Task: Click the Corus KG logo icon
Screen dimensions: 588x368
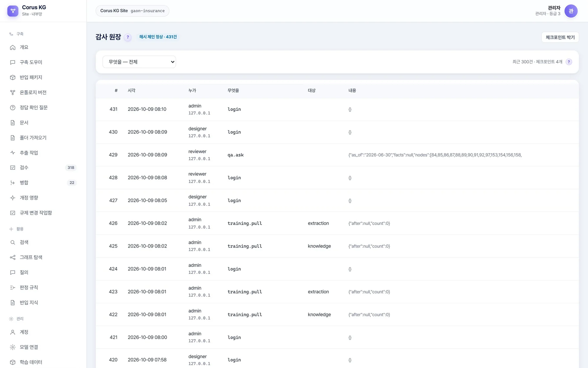Action: click(13, 11)
